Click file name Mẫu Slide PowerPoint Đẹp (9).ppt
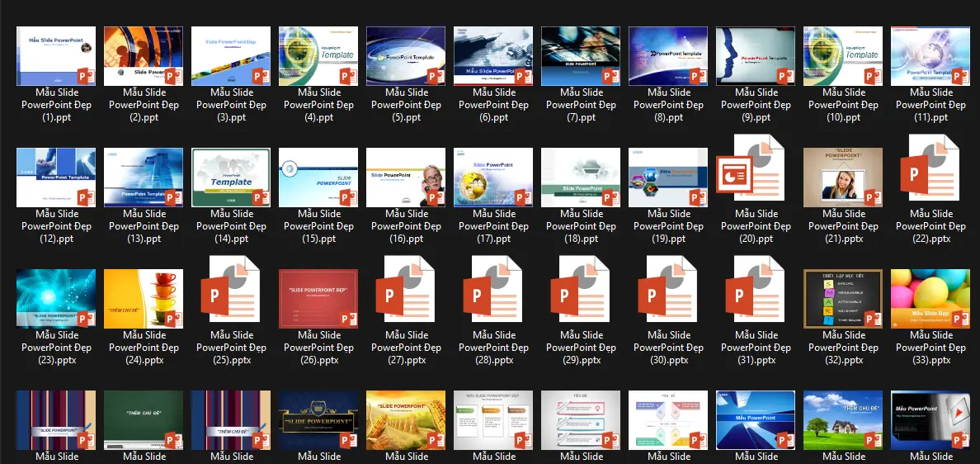This screenshot has width=980, height=464. tap(756, 105)
